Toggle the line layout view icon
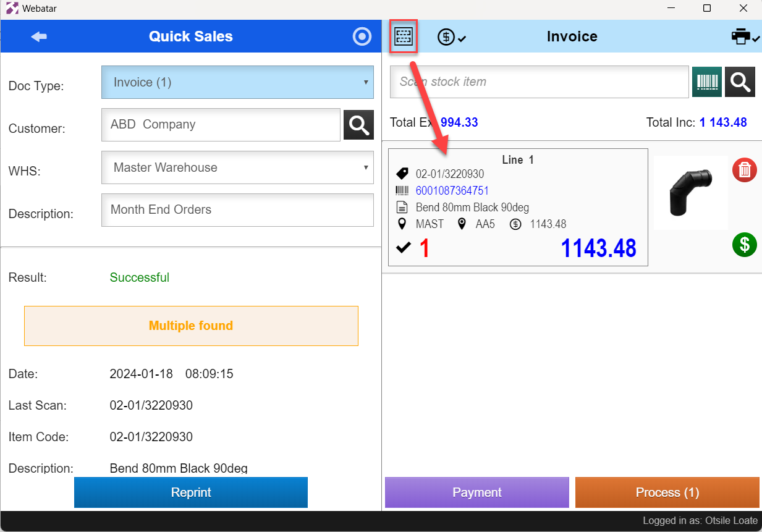The image size is (762, 532). coord(404,36)
